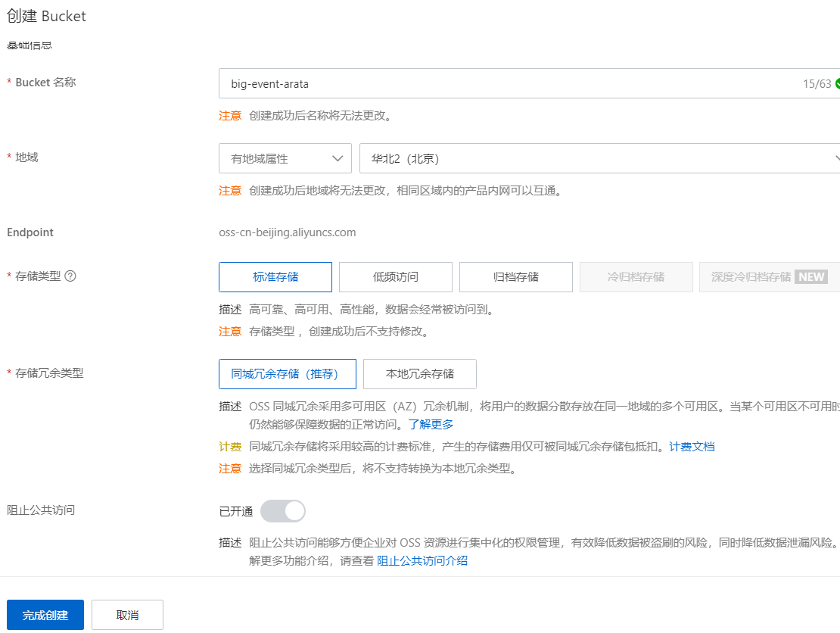Screen dimensions: 840x633
Task: Click the endpoint text oss-cn-beijing.aliyuncs.com
Action: coord(287,232)
